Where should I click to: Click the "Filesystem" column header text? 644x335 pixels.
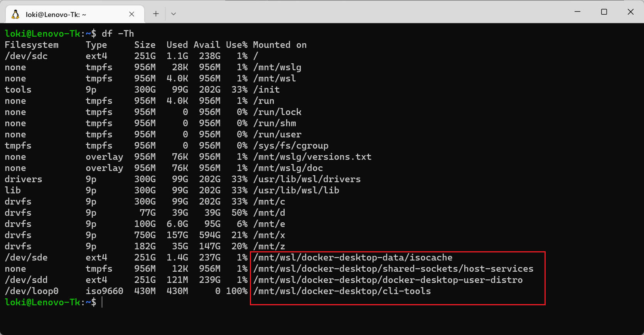[x=32, y=45]
